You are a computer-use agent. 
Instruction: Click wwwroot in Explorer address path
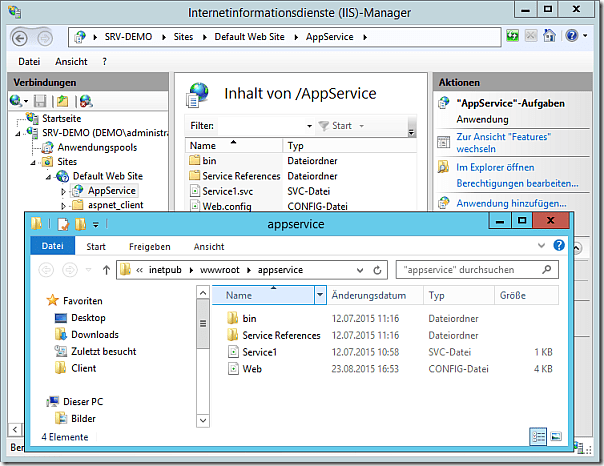220,270
